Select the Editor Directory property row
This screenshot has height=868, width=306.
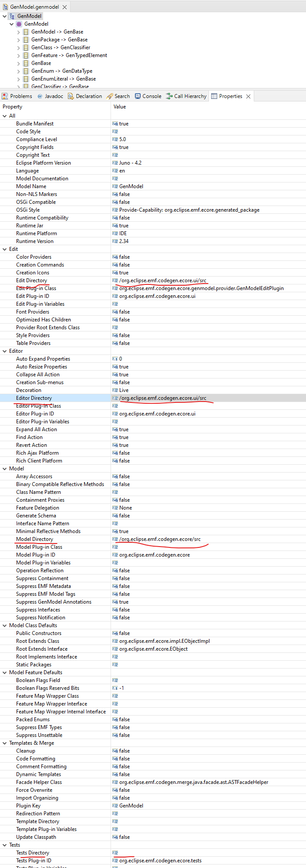[x=153, y=398]
